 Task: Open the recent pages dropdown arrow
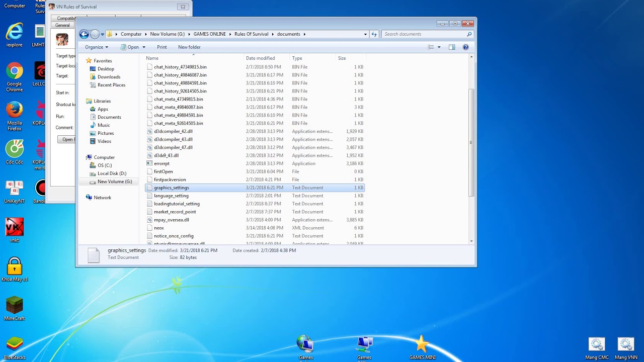103,34
